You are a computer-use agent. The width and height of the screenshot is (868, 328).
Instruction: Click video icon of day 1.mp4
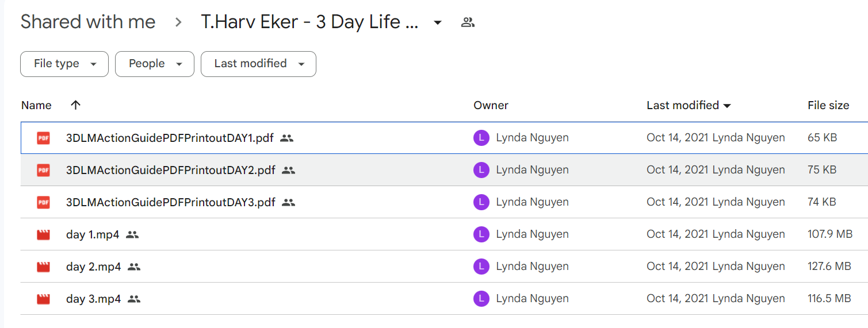pyautogui.click(x=43, y=234)
